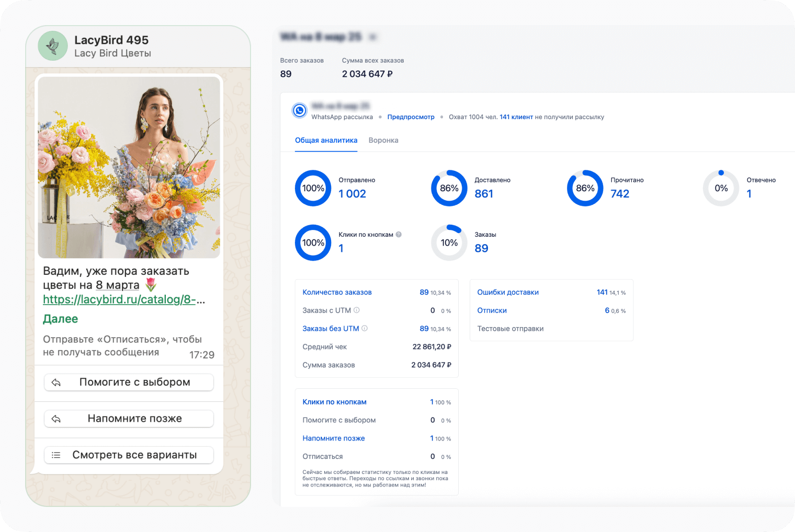Open Клики по кнопкам table link
The height and width of the screenshot is (532, 795).
pyautogui.click(x=334, y=402)
